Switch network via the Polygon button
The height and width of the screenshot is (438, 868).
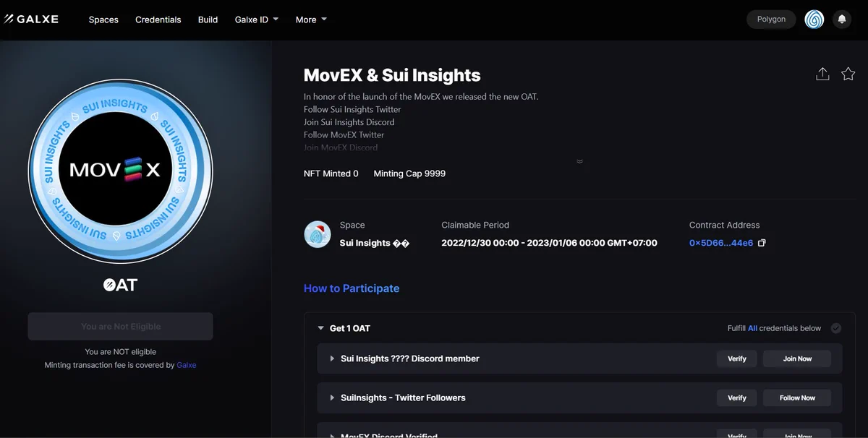point(771,20)
